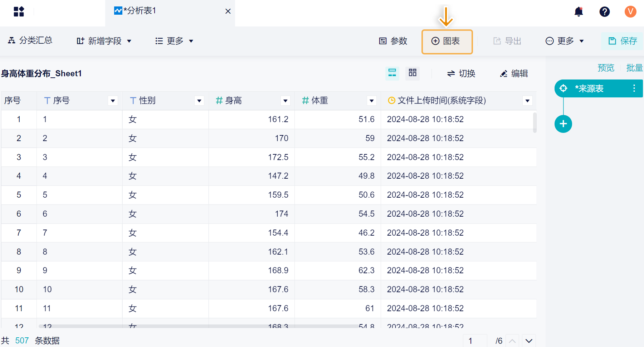This screenshot has height=347, width=644.
Task: Save the analysis with 保存
Action: coord(623,41)
